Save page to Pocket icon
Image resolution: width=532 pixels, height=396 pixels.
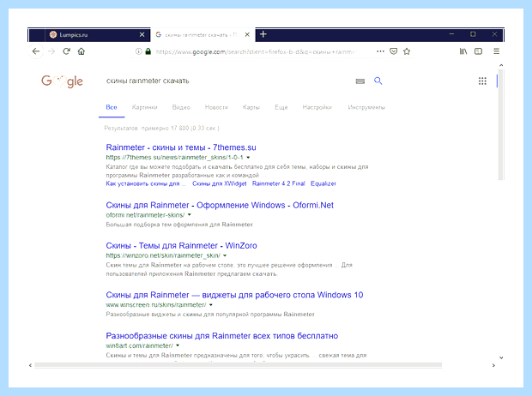pos(394,51)
